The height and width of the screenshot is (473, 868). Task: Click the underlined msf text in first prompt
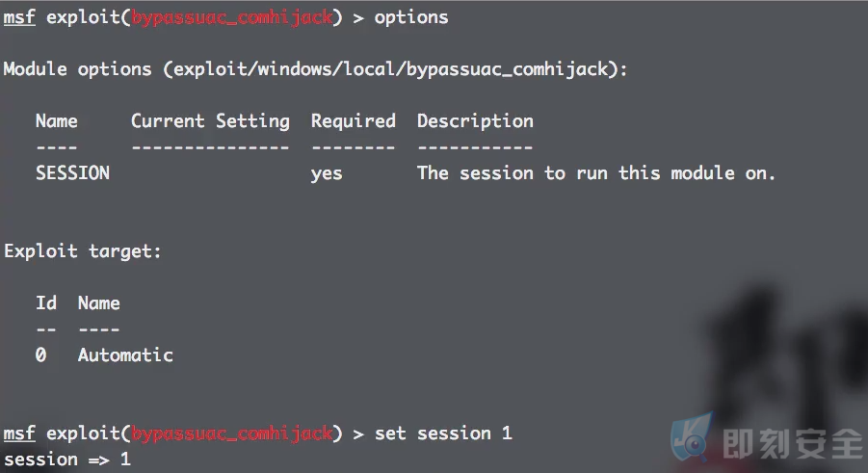(x=19, y=17)
